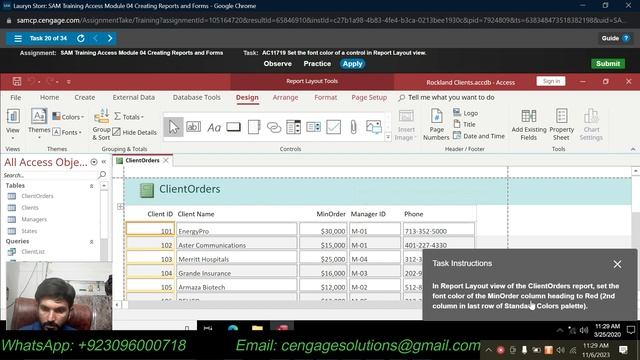Select the Check Box control
Viewport: 640px width, 360px height.
pyautogui.click(x=333, y=127)
